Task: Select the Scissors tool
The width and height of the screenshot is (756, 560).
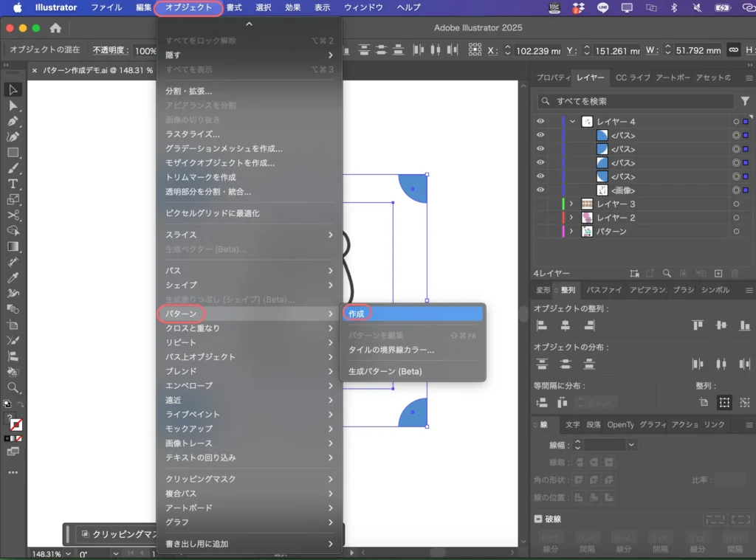Action: click(x=13, y=214)
